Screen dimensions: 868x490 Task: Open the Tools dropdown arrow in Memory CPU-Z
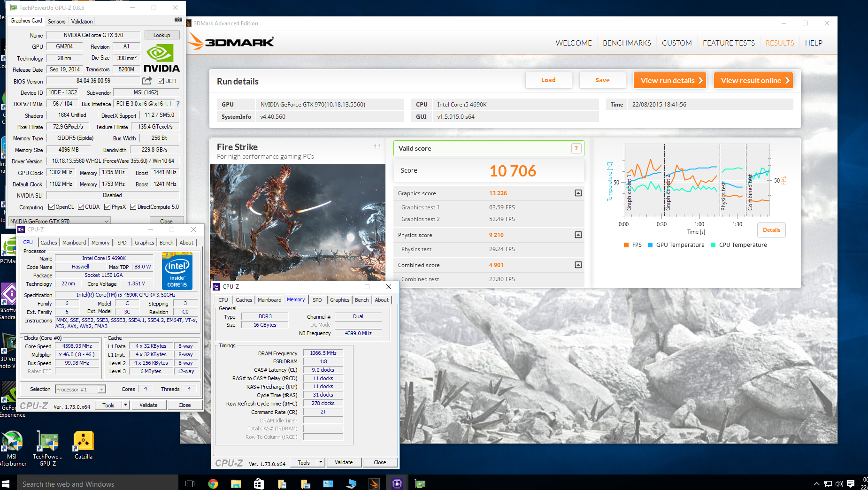(321, 462)
